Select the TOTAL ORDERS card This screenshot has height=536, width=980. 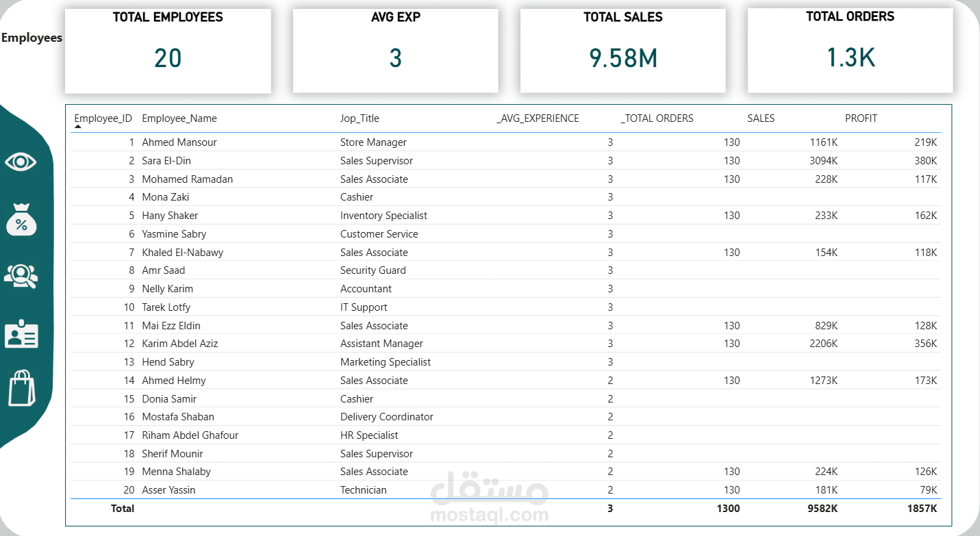(850, 51)
